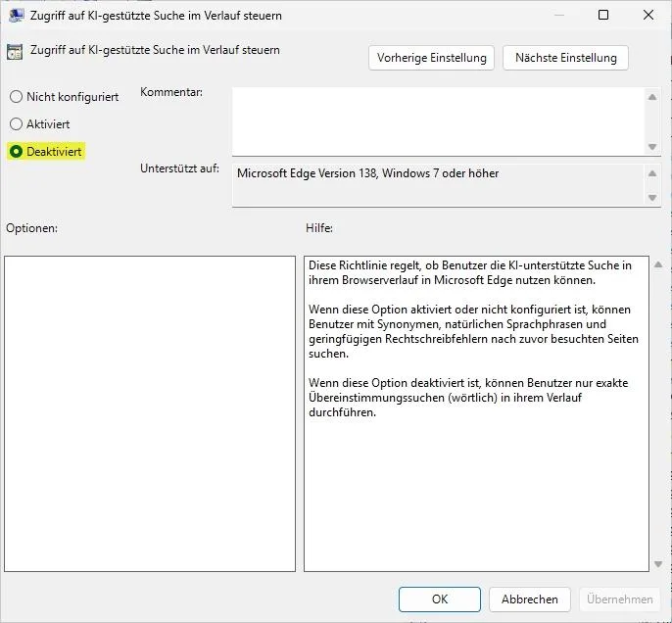
Task: Click the down arrow in the 'Unterstützt auf' box
Action: [x=653, y=198]
